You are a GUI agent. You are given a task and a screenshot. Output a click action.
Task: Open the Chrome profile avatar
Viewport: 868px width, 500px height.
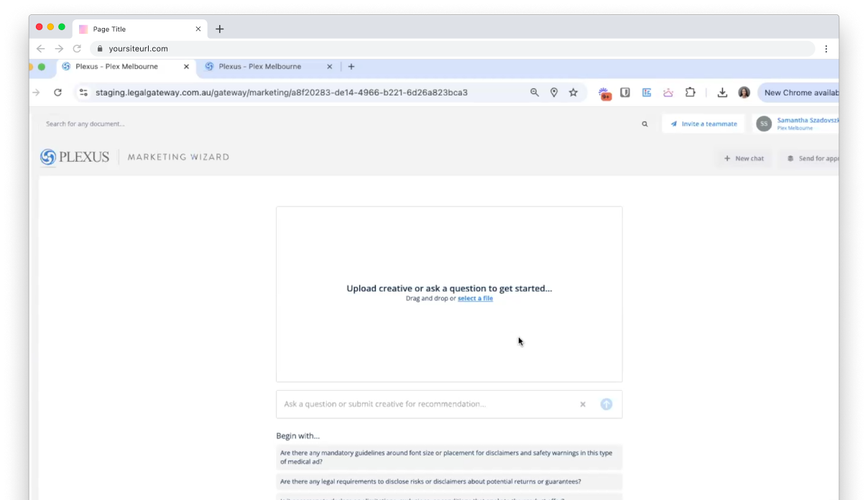point(744,93)
